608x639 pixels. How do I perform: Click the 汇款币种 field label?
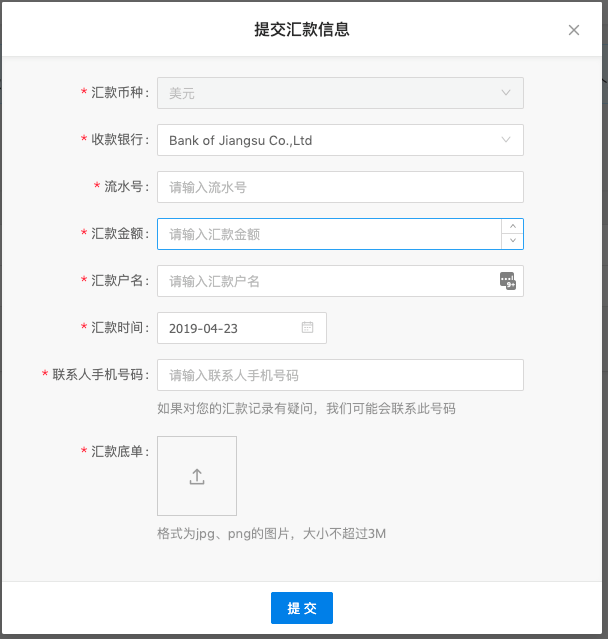115,93
